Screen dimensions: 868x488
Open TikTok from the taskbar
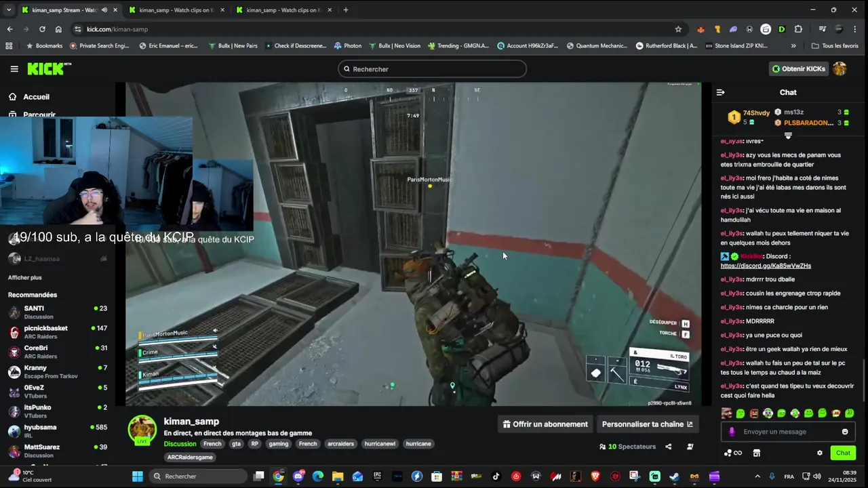click(496, 476)
